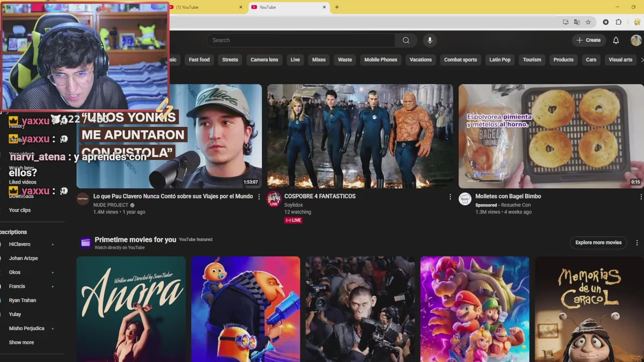Open Misho Perjudica subscription
This screenshot has height=362, width=644.
27,329
